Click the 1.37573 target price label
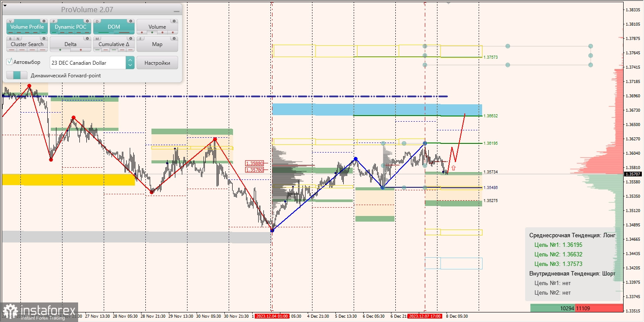The image size is (644, 322). 491,57
